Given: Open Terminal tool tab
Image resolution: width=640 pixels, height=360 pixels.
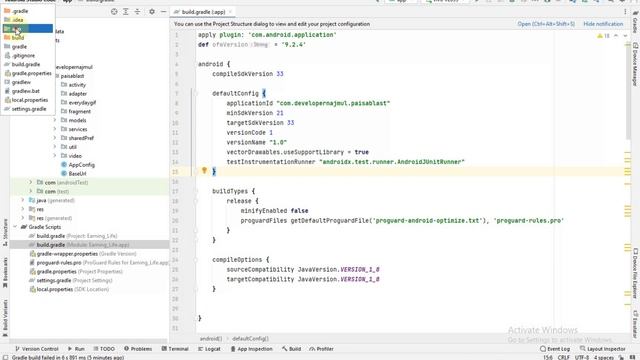Looking at the screenshot, I should coord(175,349).
